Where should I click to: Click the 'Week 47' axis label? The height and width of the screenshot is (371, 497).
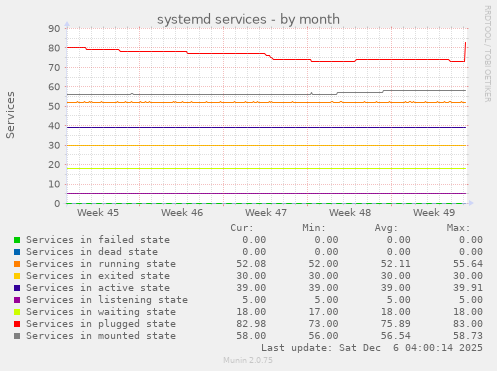coord(266,213)
